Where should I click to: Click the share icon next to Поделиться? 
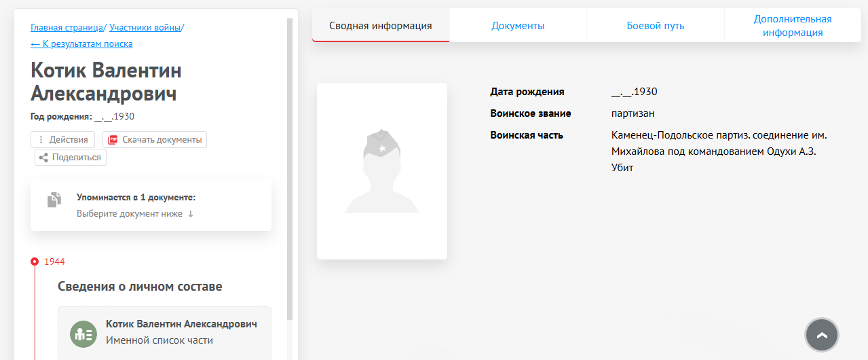pyautogui.click(x=43, y=158)
